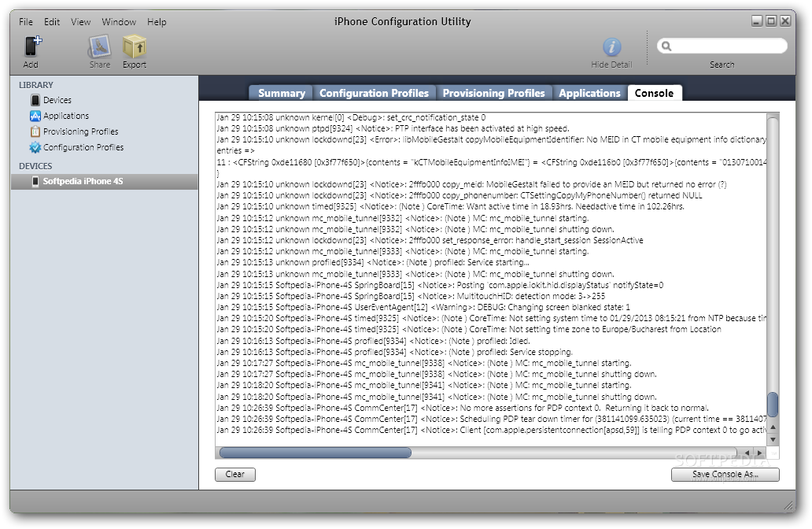
Task: Select the Console tab
Action: (x=654, y=93)
